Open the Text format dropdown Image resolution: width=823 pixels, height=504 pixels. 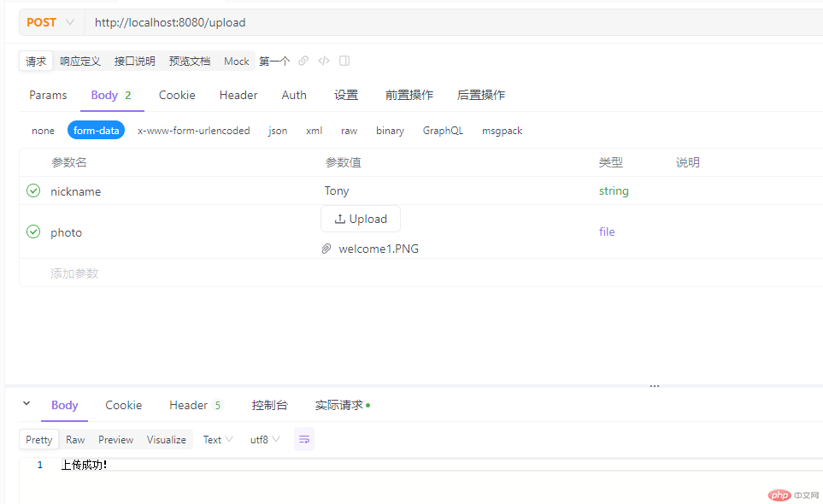coord(218,439)
